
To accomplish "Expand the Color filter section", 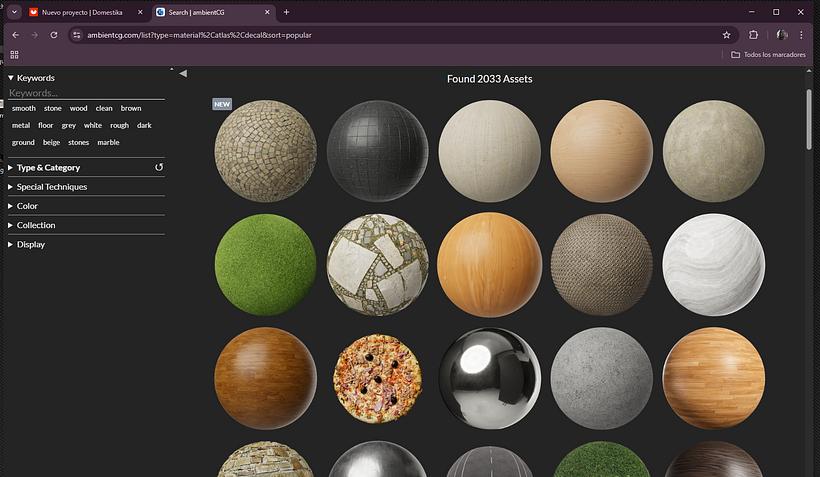I will (x=27, y=206).
